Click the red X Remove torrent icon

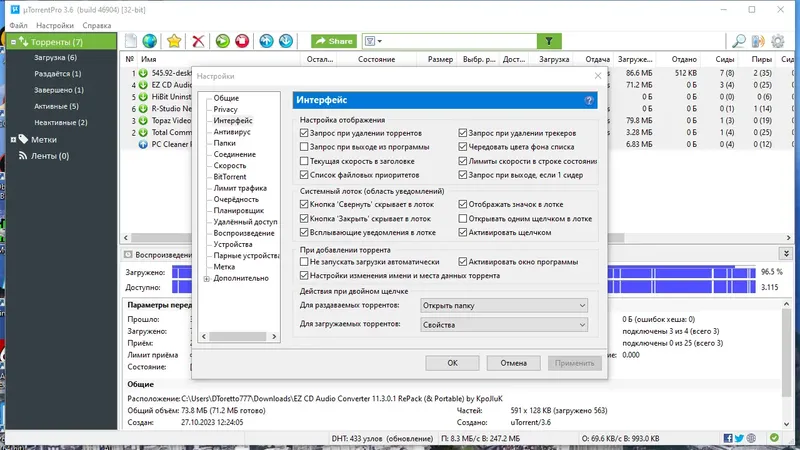coord(198,41)
